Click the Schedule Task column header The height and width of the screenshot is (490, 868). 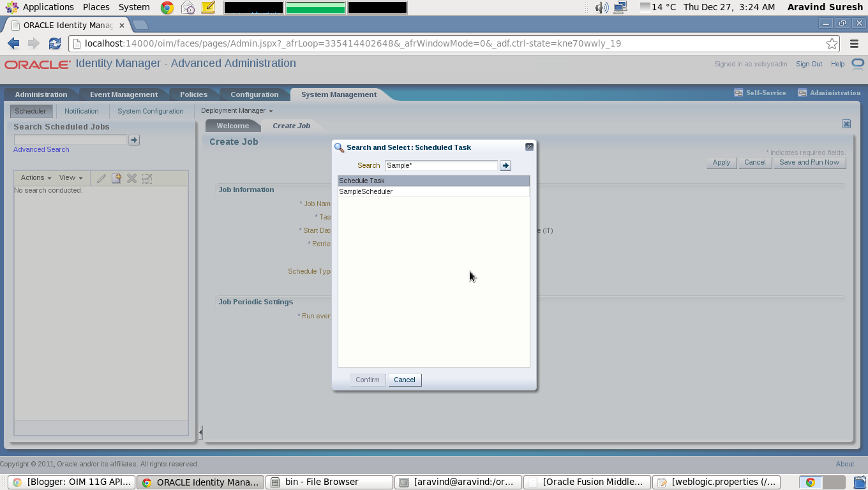pos(433,181)
